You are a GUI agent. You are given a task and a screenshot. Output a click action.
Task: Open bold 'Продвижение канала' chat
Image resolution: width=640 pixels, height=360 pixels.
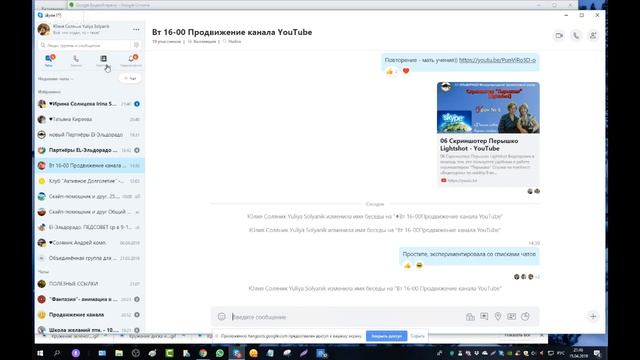tap(89, 315)
